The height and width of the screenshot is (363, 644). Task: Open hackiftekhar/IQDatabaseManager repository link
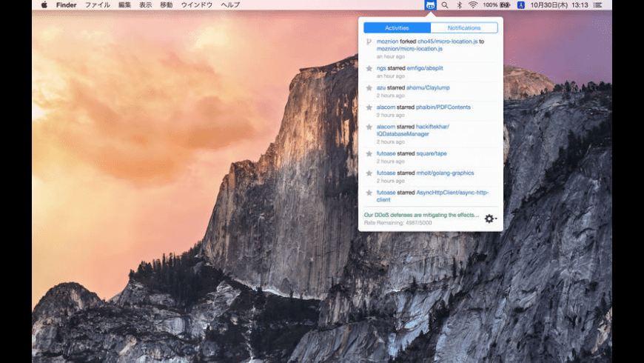click(413, 130)
